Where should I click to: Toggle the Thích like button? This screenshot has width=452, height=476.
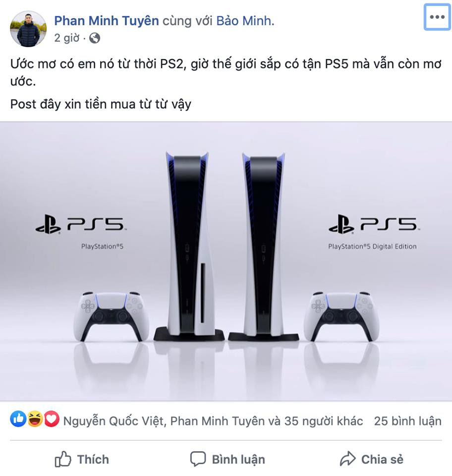(82, 459)
